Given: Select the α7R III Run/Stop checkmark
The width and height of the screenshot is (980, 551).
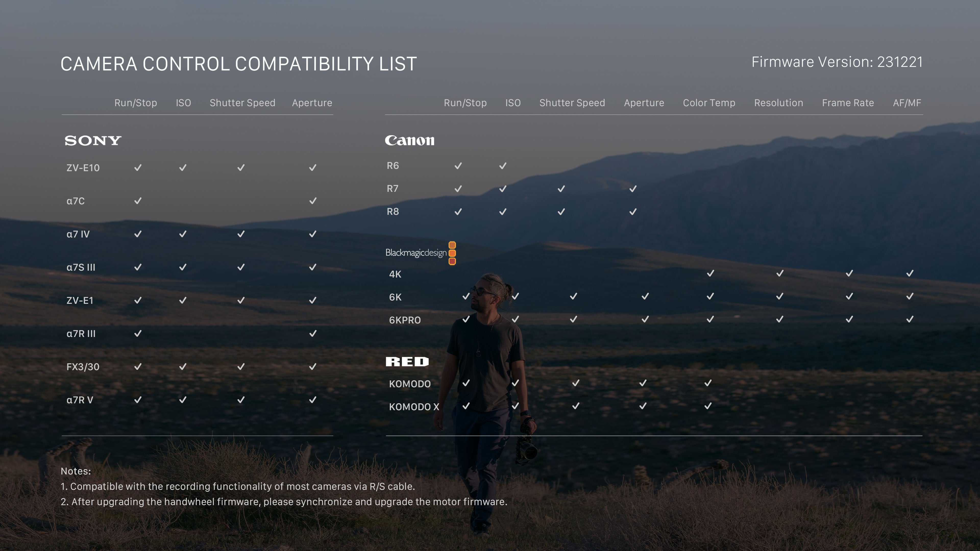Looking at the screenshot, I should coord(138,333).
